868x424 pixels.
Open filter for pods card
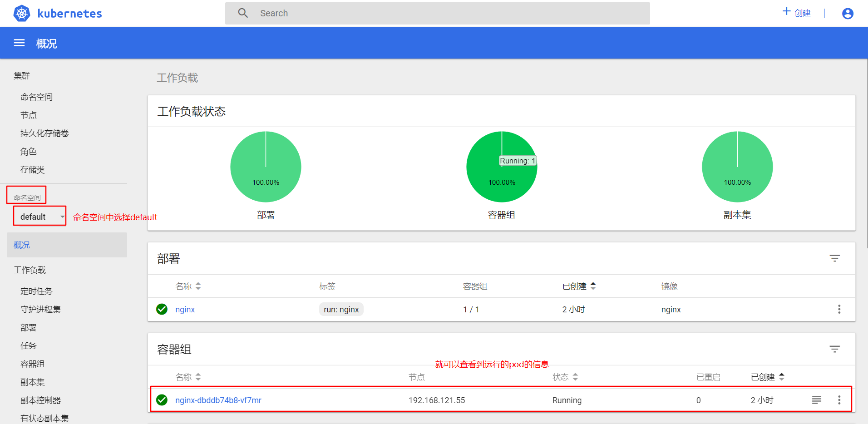pos(835,349)
